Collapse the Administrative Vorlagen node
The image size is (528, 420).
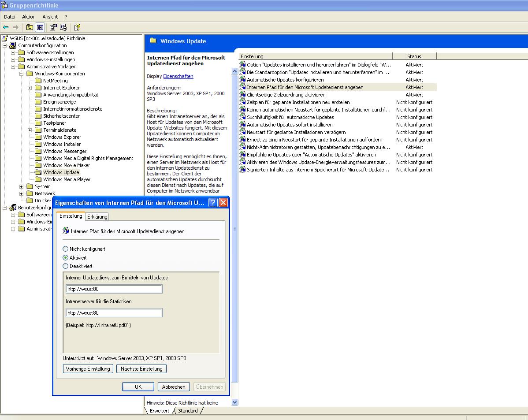(13, 67)
